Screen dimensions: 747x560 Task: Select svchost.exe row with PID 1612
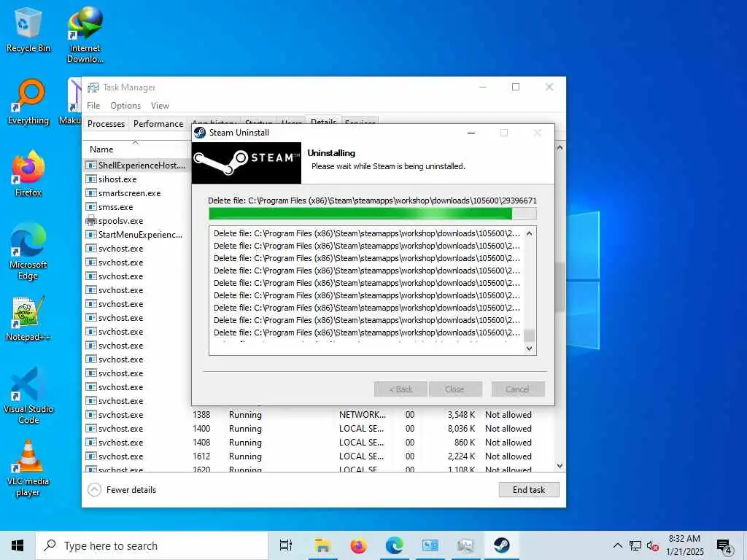(x=318, y=456)
